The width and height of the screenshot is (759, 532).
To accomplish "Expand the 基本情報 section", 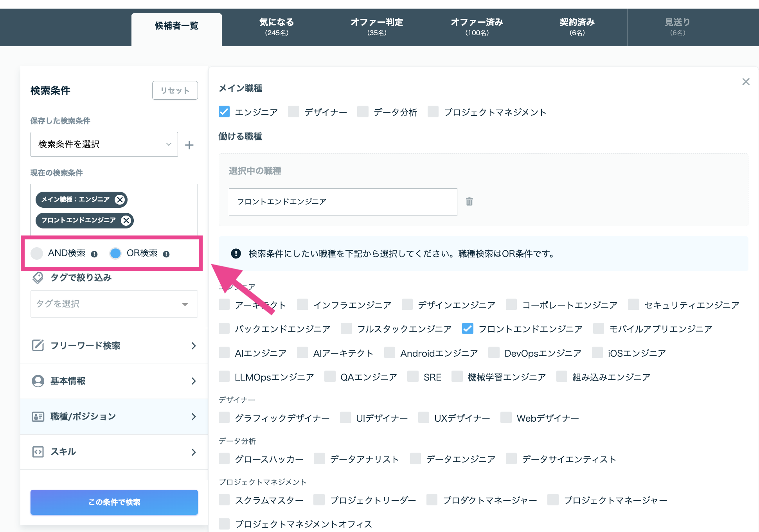I will 114,381.
